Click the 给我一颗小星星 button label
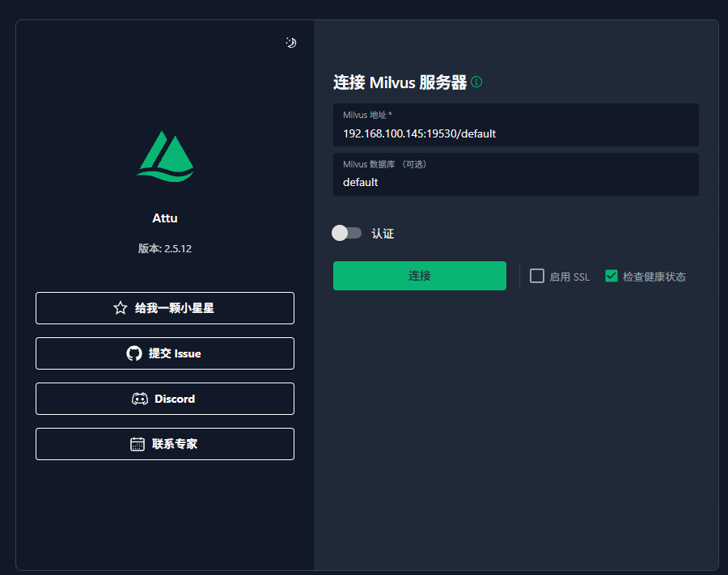 point(175,308)
